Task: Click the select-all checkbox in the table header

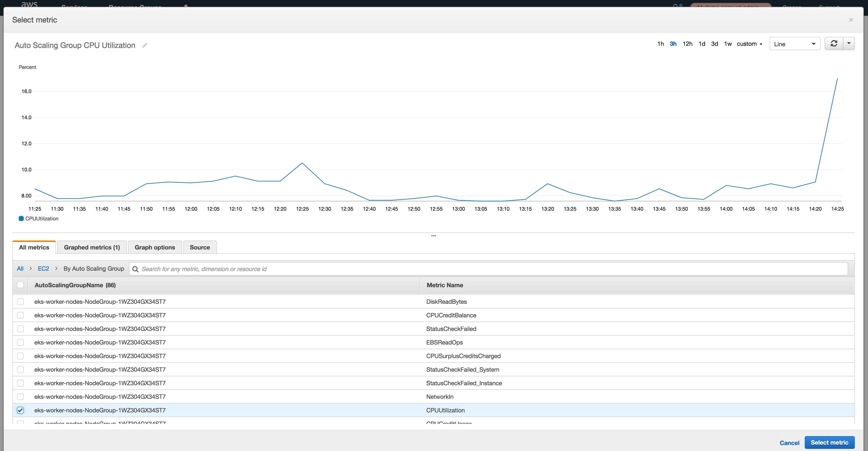Action: [21, 285]
